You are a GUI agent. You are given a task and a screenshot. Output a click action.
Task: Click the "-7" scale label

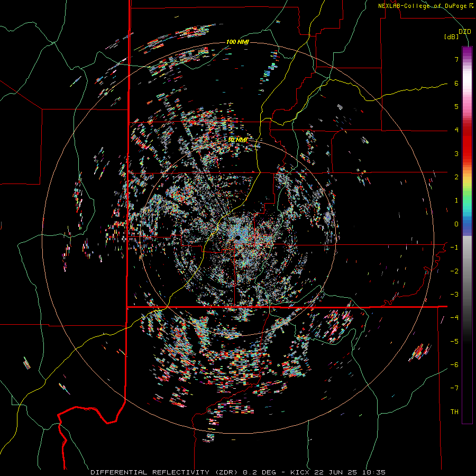click(454, 388)
